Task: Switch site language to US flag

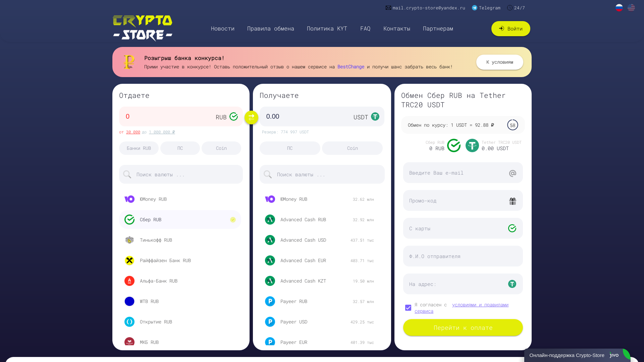Action: 631,7
